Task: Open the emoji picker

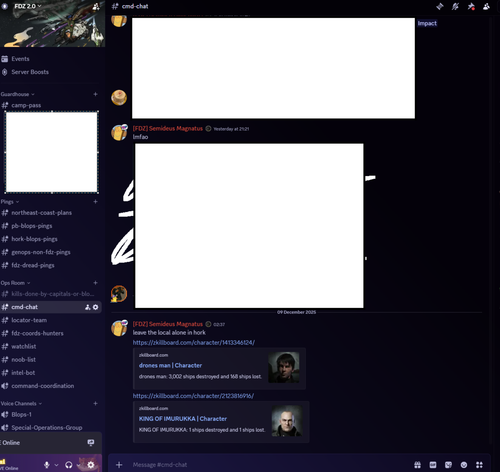Action: coord(464,465)
